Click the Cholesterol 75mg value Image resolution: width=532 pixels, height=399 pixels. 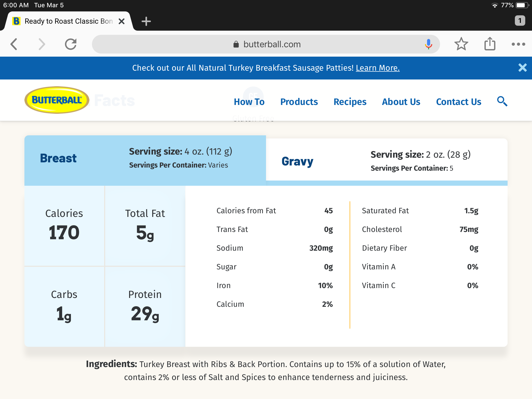469,229
